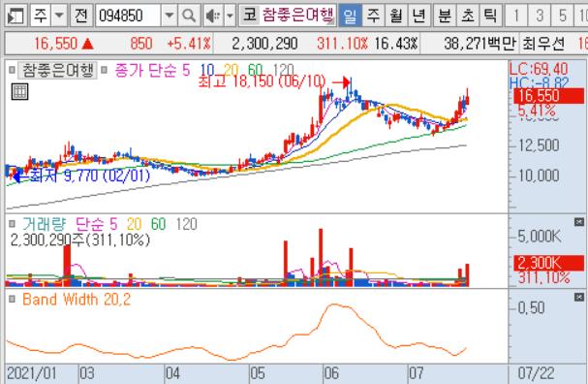Expand the dropdown arrow next to 주
The height and width of the screenshot is (384, 588).
pyautogui.click(x=59, y=16)
